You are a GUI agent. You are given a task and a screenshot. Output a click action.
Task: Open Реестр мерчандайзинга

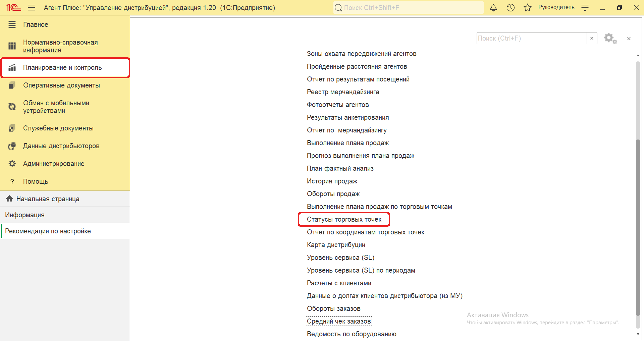pyautogui.click(x=343, y=92)
